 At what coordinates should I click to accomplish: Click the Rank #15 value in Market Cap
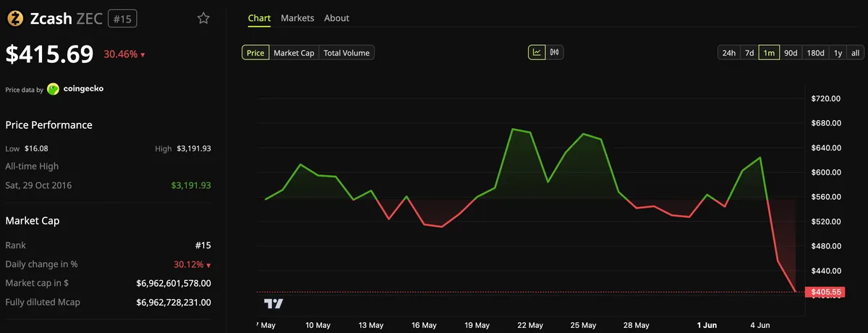click(x=203, y=245)
